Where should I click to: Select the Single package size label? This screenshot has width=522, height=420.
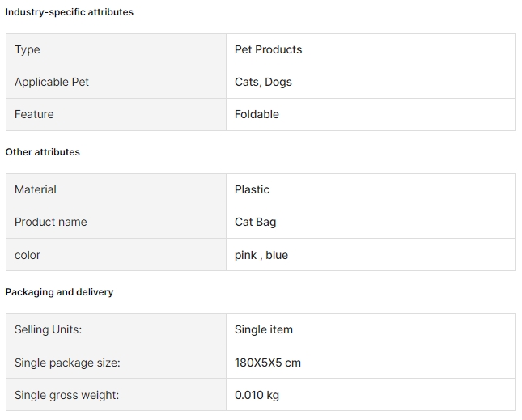[x=67, y=363]
